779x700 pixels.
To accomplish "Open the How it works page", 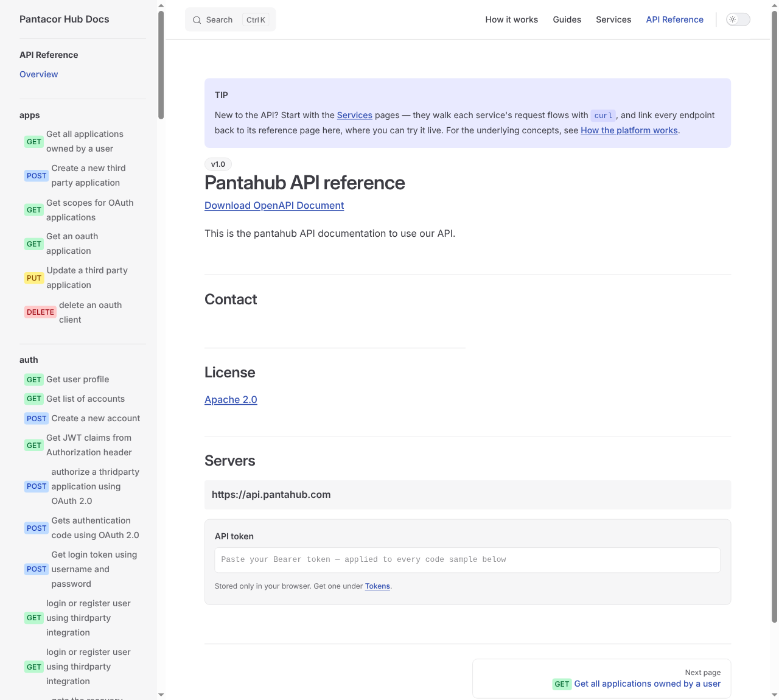I will (512, 19).
